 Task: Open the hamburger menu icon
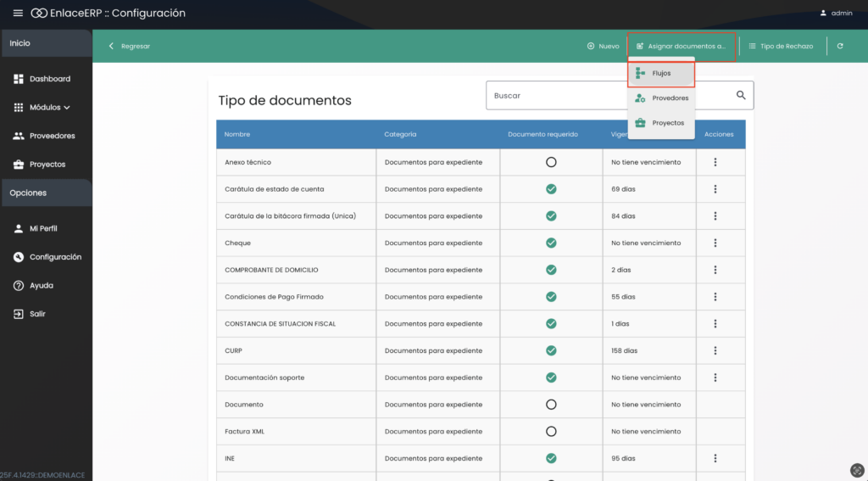(x=18, y=14)
